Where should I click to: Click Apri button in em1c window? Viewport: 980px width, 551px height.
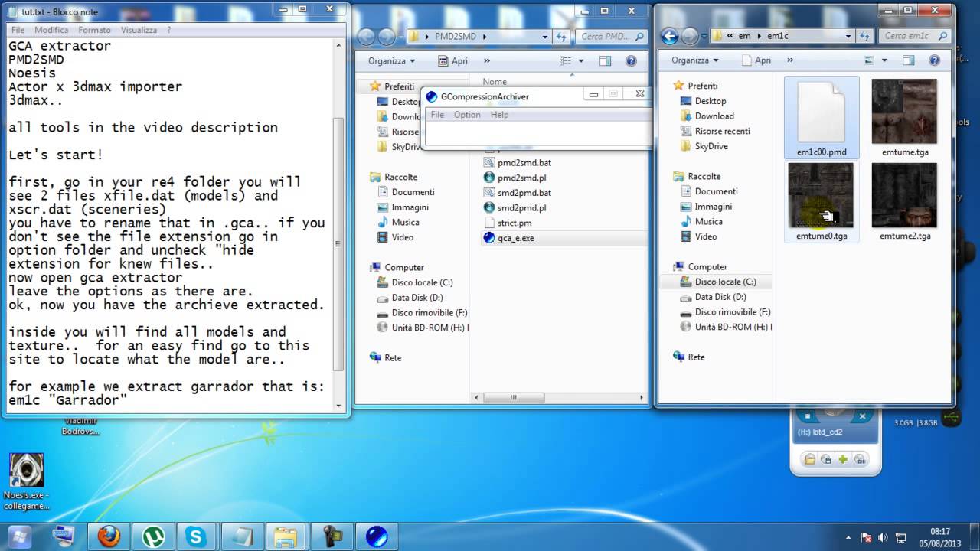tap(756, 60)
